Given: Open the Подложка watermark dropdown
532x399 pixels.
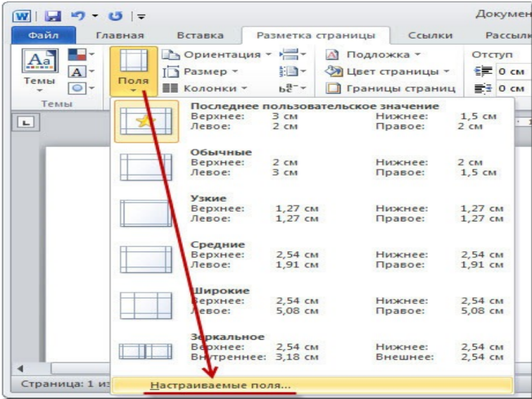Looking at the screenshot, I should [x=373, y=55].
